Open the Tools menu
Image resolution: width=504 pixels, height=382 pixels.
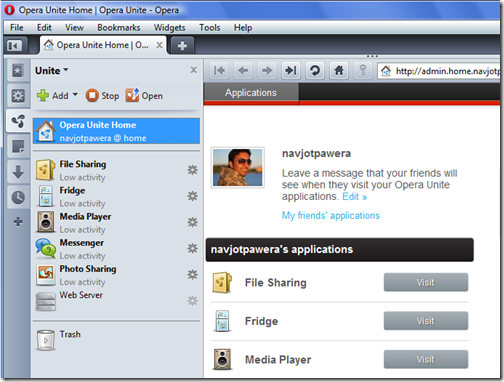(210, 27)
